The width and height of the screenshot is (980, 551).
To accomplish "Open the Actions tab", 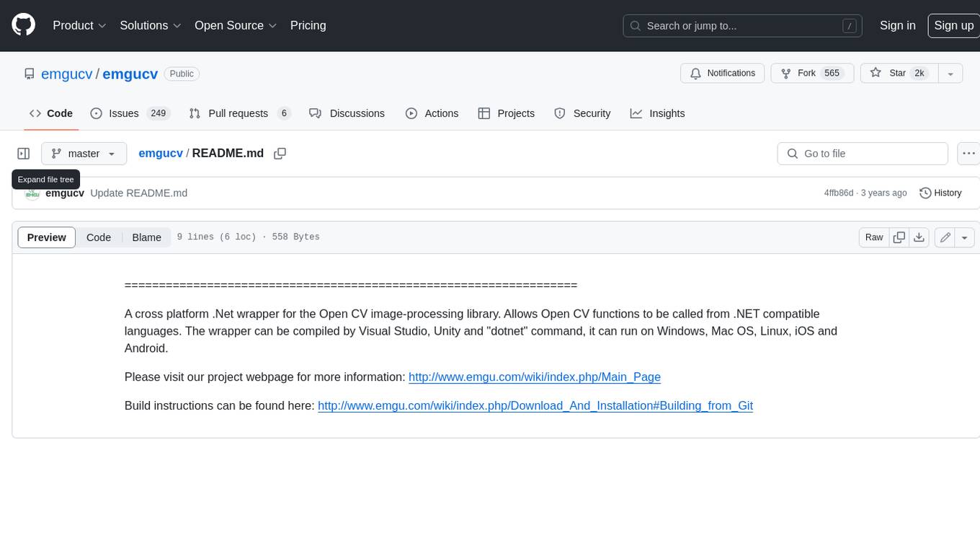I will coord(432,113).
